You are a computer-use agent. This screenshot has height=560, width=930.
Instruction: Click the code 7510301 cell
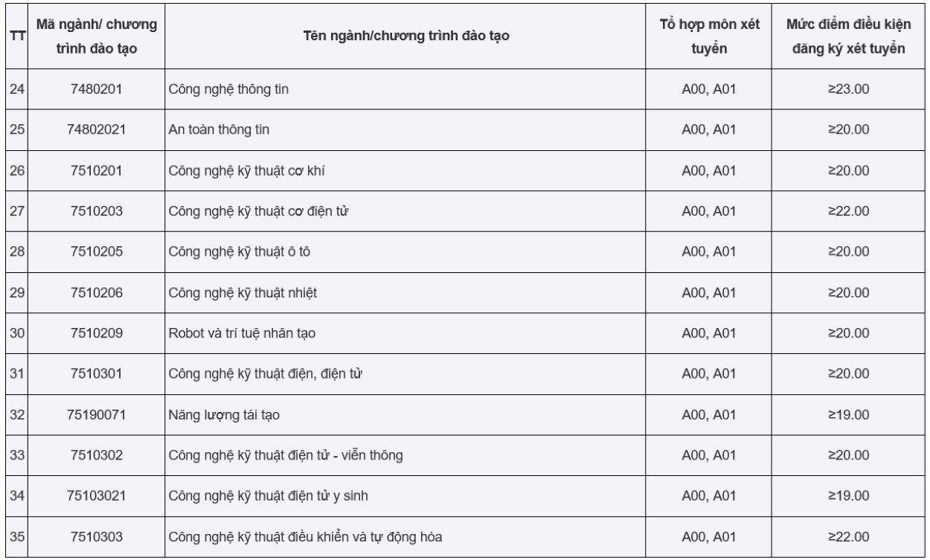pos(97,373)
